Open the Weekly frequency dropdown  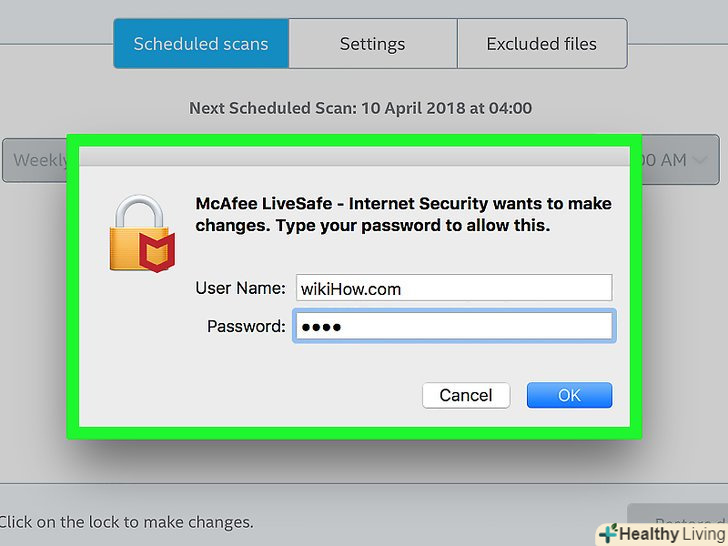[x=36, y=160]
